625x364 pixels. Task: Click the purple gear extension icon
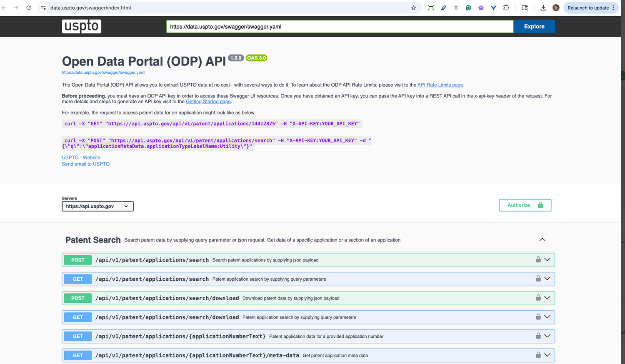point(481,7)
